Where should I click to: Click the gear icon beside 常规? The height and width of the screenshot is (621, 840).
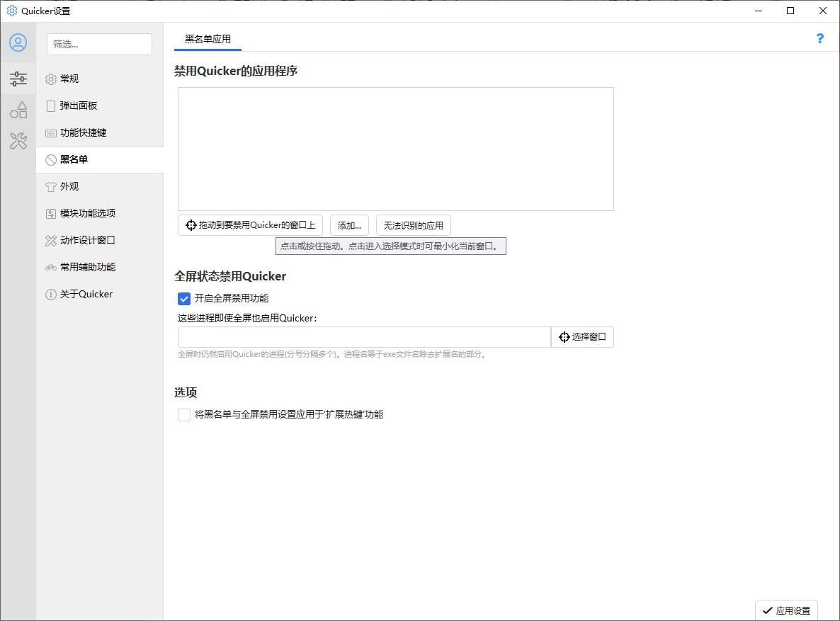click(50, 79)
